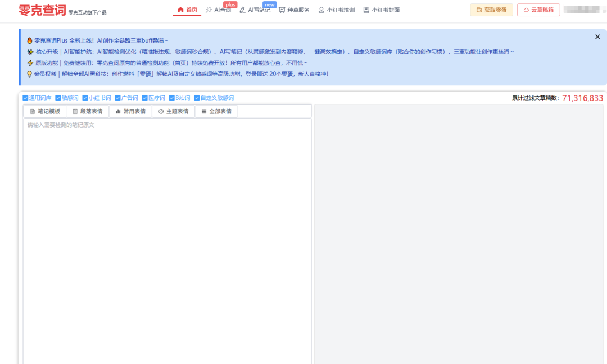Open the 云草稿箱 drafts button
607x364 pixels.
538,10
